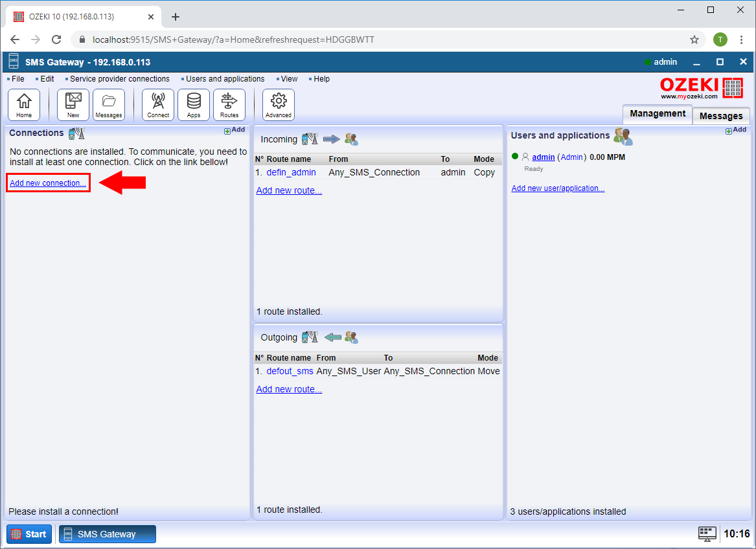The image size is (756, 549).
Task: Switch to the Management tab
Action: coord(658,114)
